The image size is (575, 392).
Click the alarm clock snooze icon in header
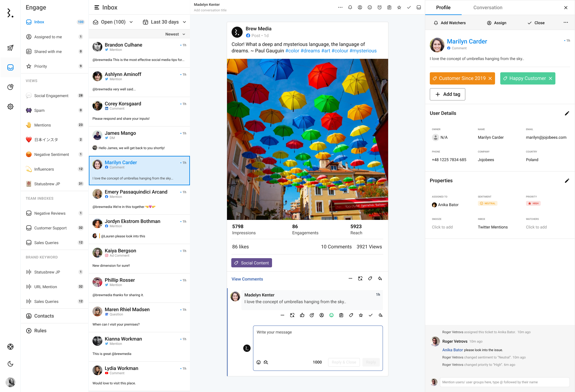click(x=380, y=7)
